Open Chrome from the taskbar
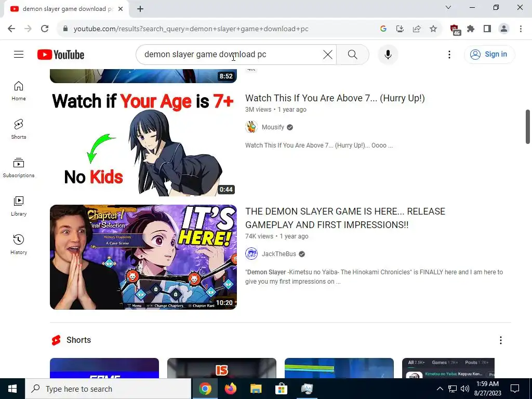Screen dimensions: 532x399 coord(205,389)
